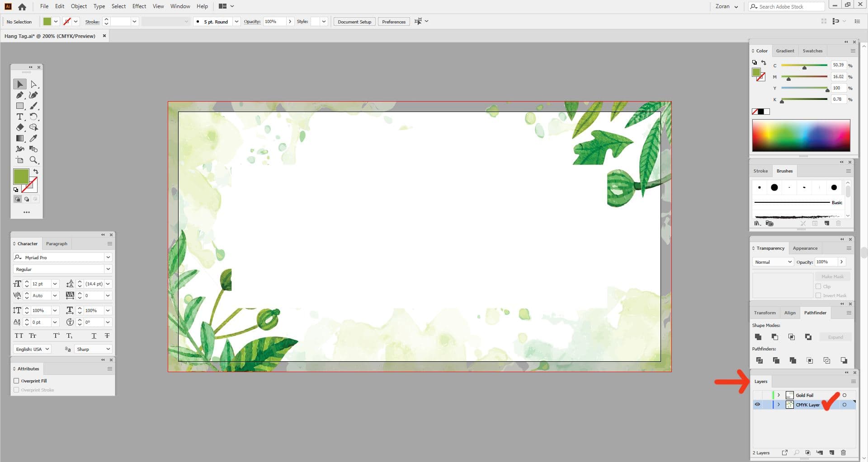The width and height of the screenshot is (868, 462).
Task: Select the Type tool
Action: [20, 117]
